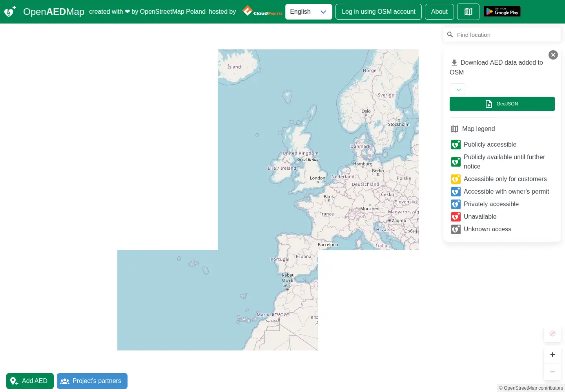Click Accessible with owner's permit blue icon
This screenshot has width=565, height=392.
click(456, 192)
